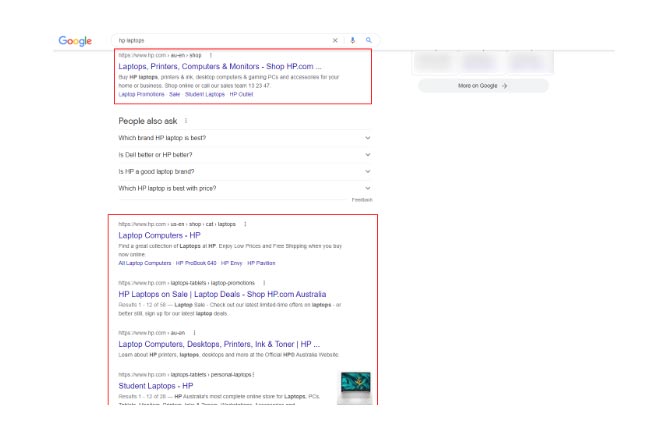This screenshot has height=438, width=665.
Task: Start voice search with the microphone icon
Action: [x=352, y=40]
